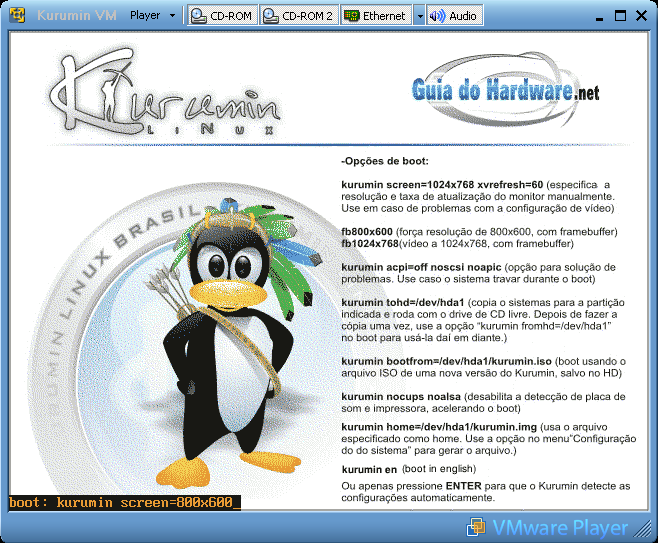Click the 'fb800x600' boot option text

pos(367,232)
